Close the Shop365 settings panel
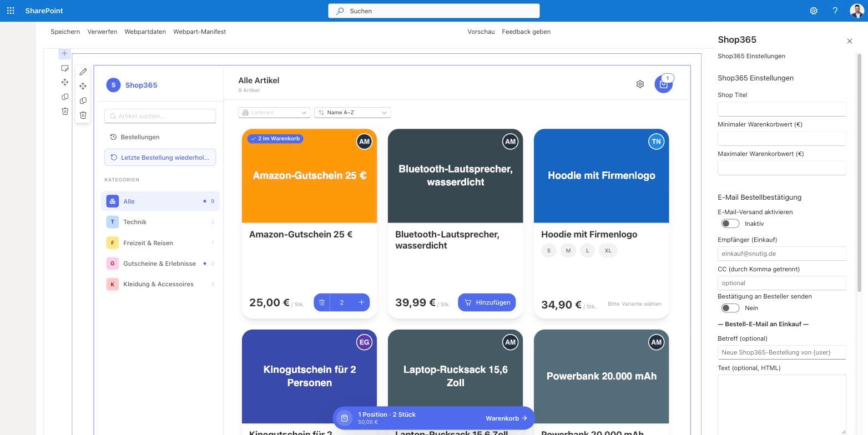Viewport: 868px width, 435px height. coord(850,41)
